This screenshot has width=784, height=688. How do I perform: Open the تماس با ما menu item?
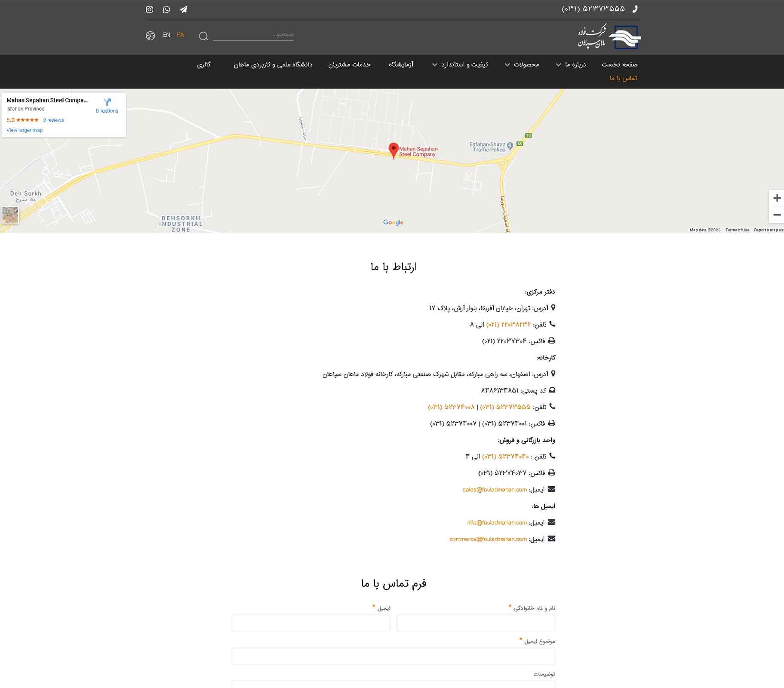tap(624, 78)
